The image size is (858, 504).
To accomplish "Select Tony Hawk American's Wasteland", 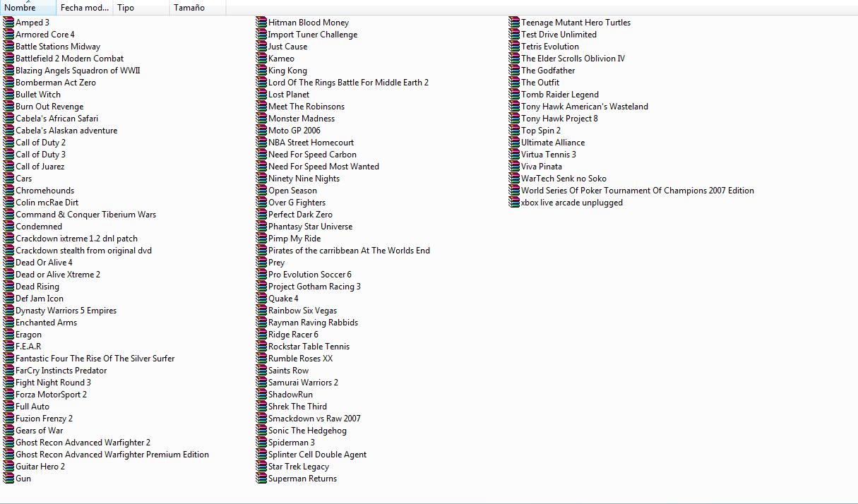I will pos(585,107).
